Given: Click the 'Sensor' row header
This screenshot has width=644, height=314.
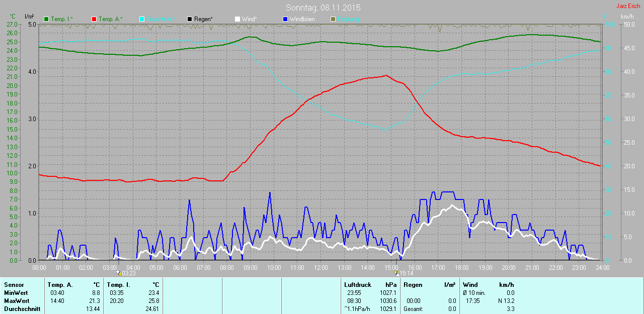Looking at the screenshot, I should click(x=14, y=285).
